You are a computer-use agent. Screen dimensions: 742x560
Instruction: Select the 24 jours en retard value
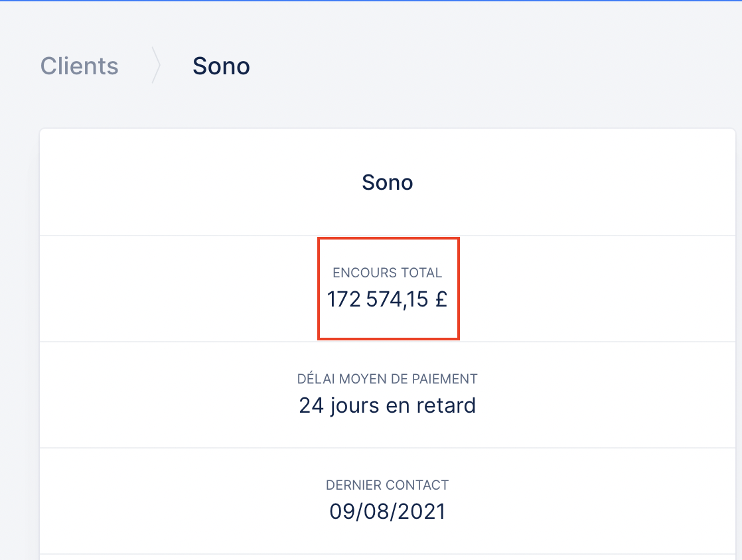tap(388, 405)
